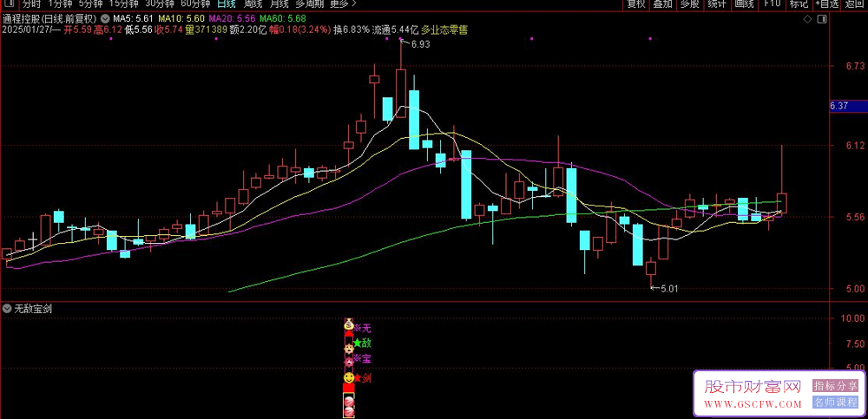Select the 日线 daily chart tab

click(226, 3)
